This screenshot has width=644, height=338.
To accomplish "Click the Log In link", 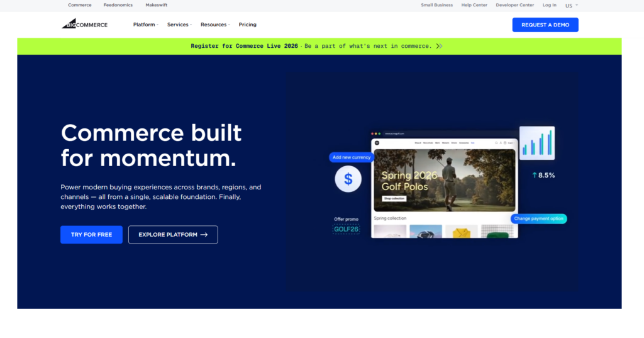I will [x=549, y=5].
